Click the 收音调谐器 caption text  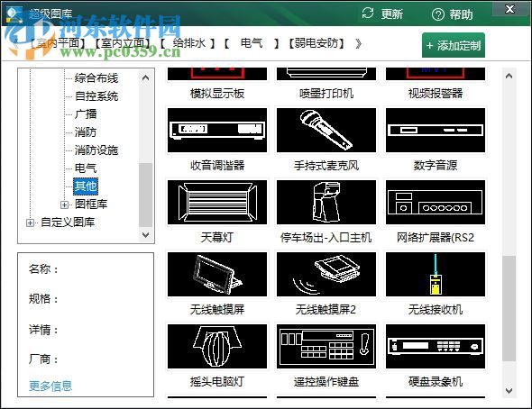coord(217,166)
